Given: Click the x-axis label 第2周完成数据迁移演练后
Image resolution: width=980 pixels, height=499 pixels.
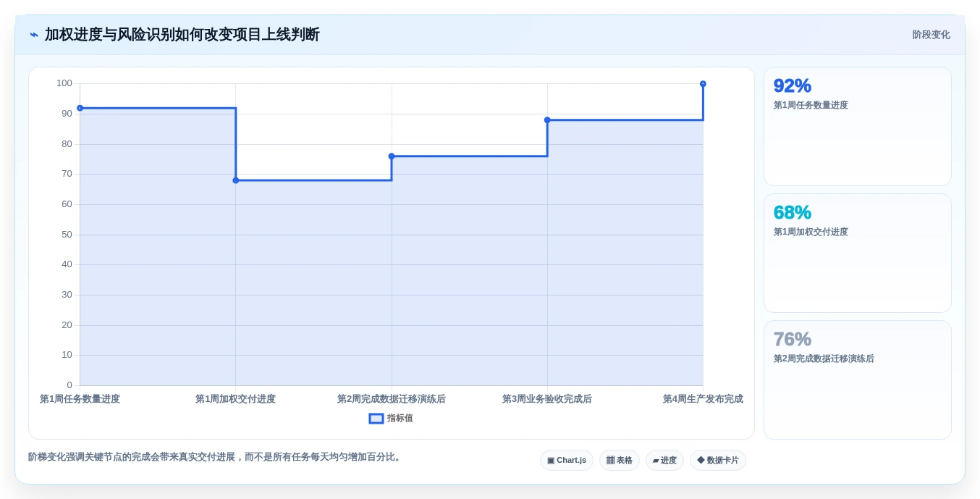Looking at the screenshot, I should click(x=392, y=399).
